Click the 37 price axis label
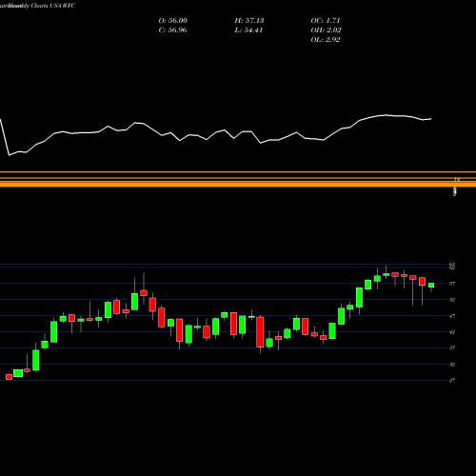Viewport: 476px width, 476px height. (452, 347)
